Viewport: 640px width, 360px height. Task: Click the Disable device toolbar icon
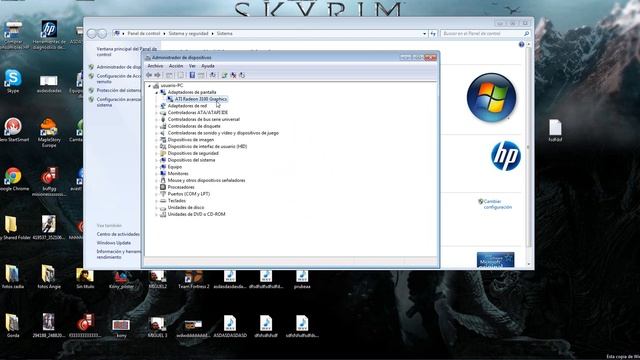click(242, 75)
